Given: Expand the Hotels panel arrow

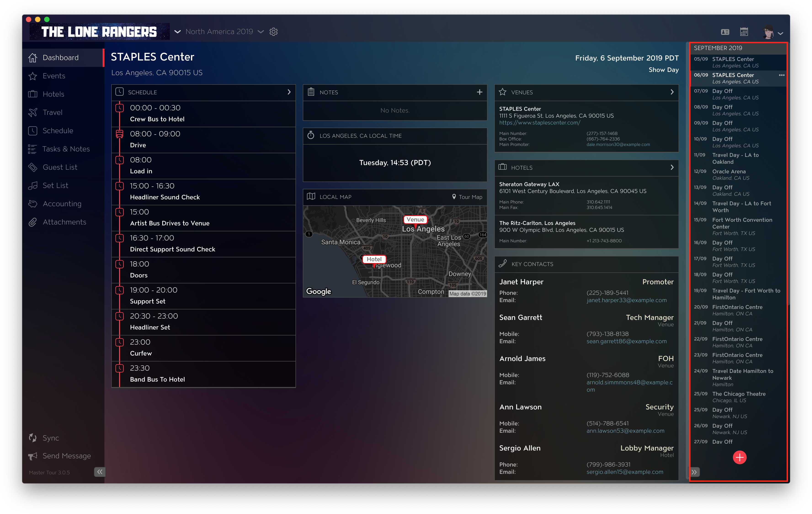Looking at the screenshot, I should point(672,167).
